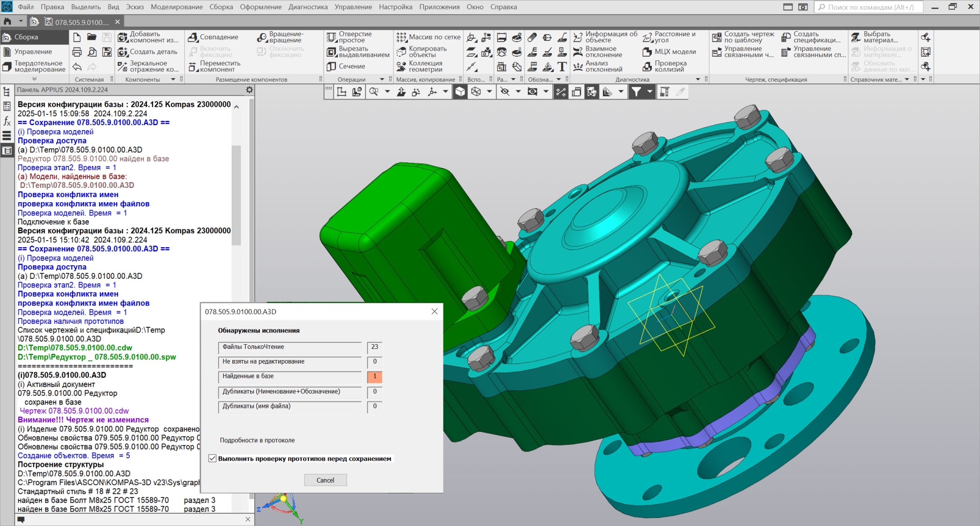
Task: Open the filter funnel dropdown arrow
Action: (650, 92)
